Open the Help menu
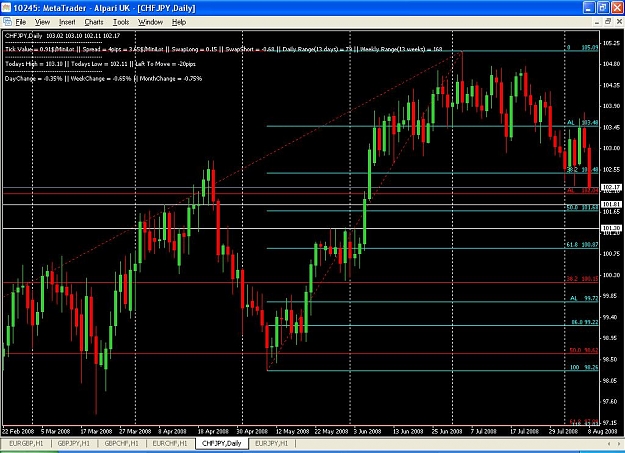 pyautogui.click(x=179, y=22)
